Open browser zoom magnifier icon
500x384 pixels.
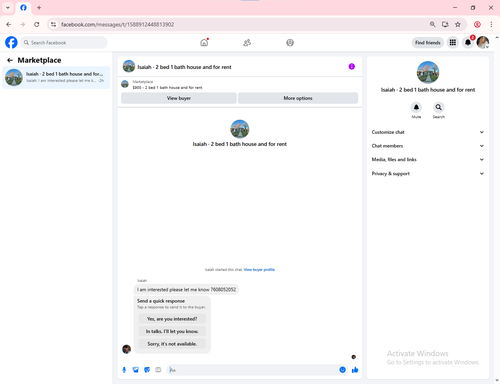click(x=432, y=24)
